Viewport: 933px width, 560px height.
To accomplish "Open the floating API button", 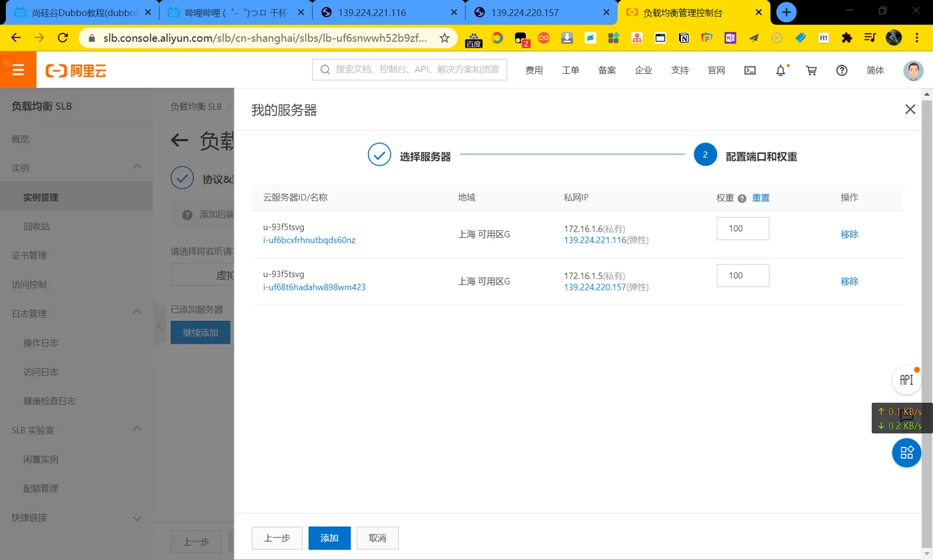I will point(906,380).
